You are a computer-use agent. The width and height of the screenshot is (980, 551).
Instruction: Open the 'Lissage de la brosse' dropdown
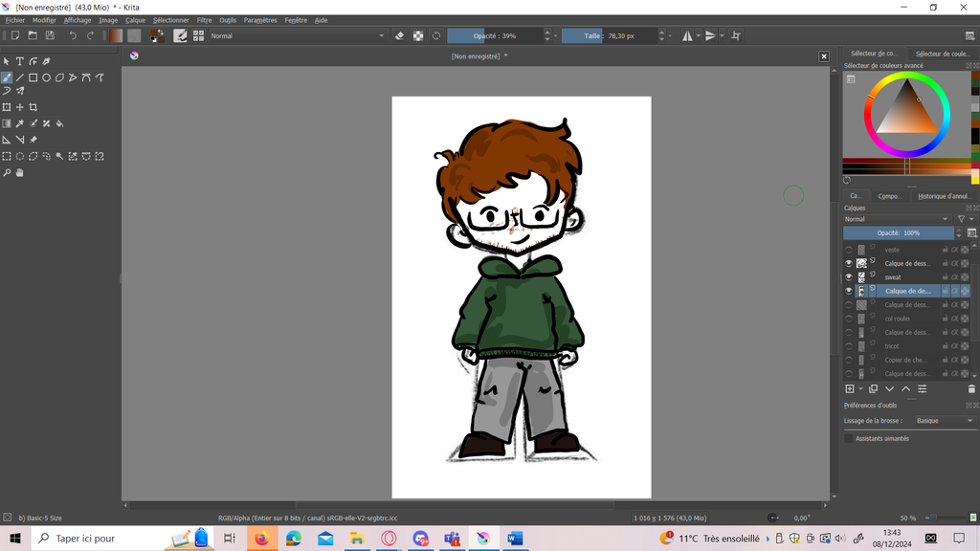coord(943,421)
